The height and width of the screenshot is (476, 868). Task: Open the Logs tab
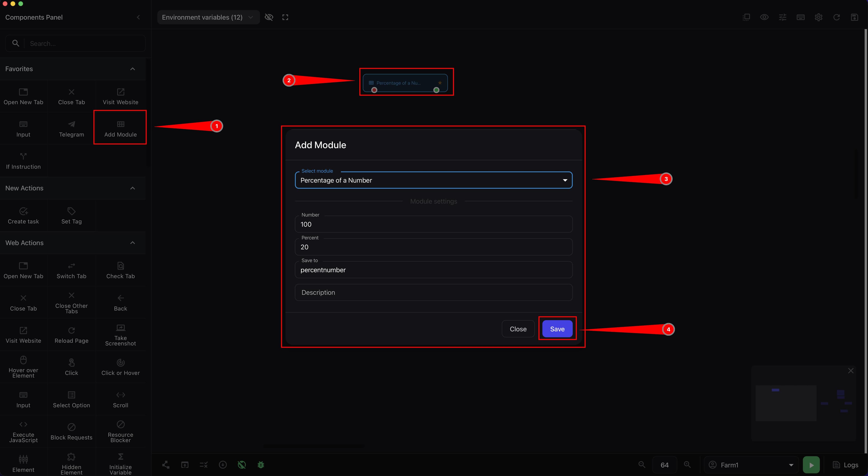[x=845, y=465]
